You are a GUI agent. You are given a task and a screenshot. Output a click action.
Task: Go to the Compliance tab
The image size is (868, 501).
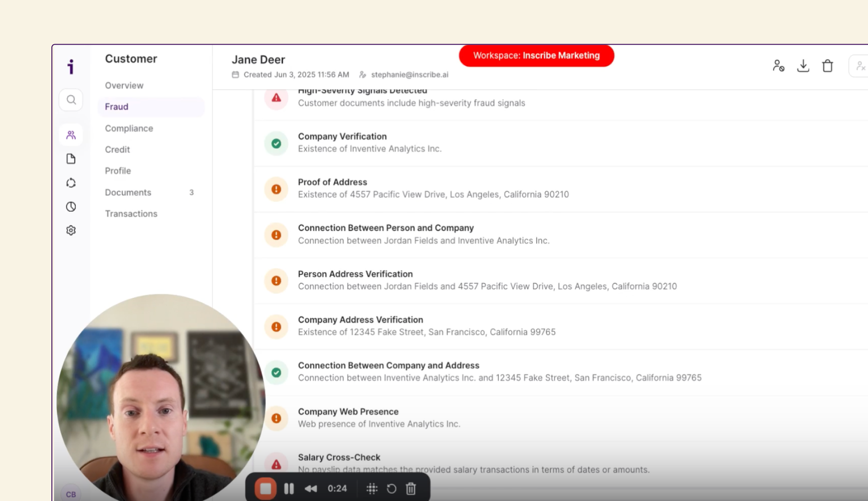coord(129,128)
